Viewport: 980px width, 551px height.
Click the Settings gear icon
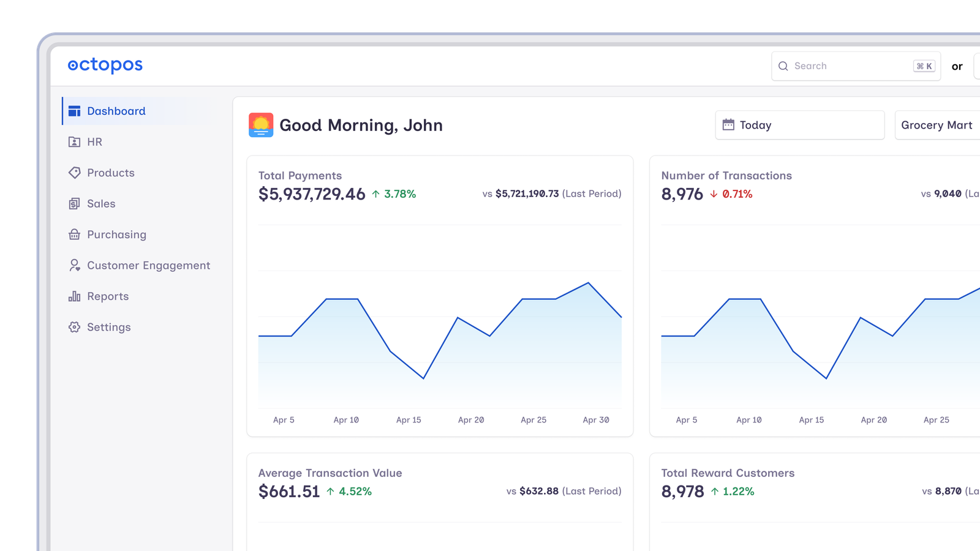click(74, 327)
